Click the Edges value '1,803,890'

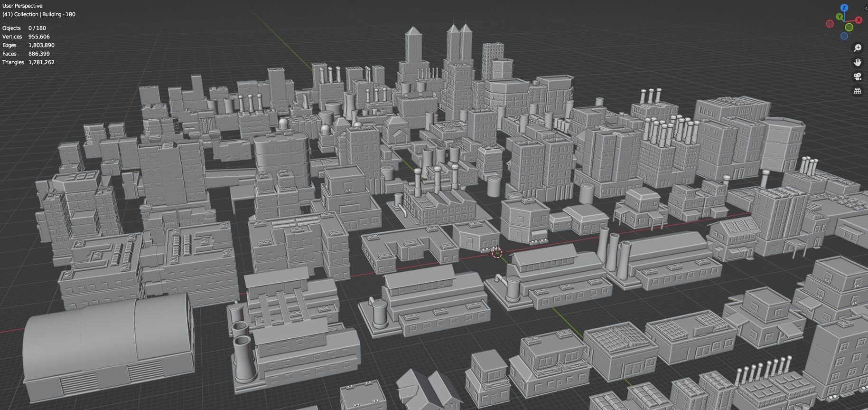pyautogui.click(x=41, y=45)
